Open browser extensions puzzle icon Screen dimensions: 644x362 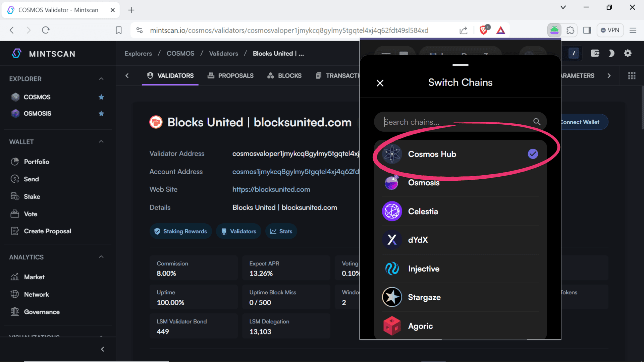tap(570, 30)
